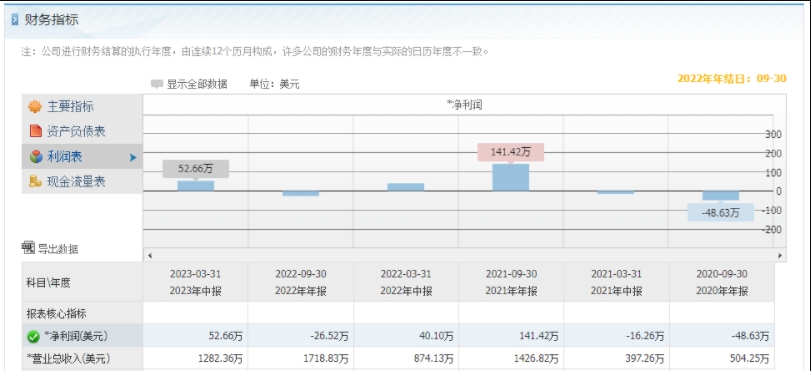The width and height of the screenshot is (811, 371).
Task: Click the 科目\年度 header cell
Action: click(82, 283)
